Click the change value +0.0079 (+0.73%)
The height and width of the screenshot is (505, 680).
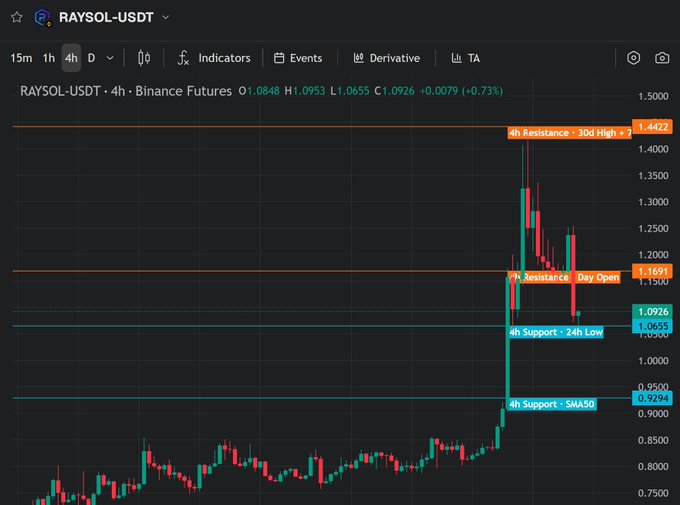(x=461, y=91)
